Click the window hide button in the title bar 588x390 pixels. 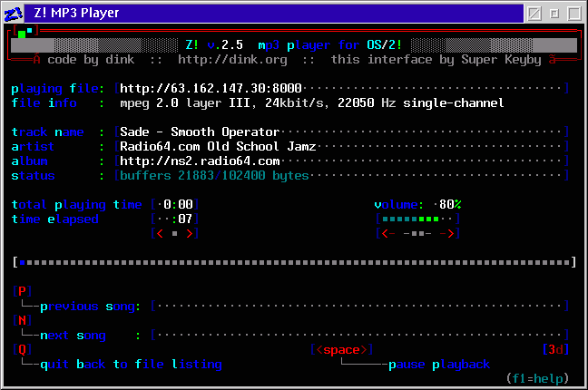tap(534, 14)
